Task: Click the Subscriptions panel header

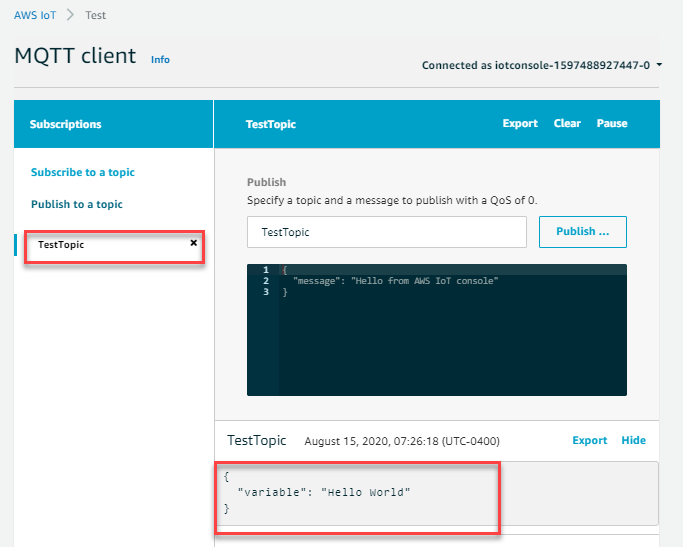Action: [66, 124]
